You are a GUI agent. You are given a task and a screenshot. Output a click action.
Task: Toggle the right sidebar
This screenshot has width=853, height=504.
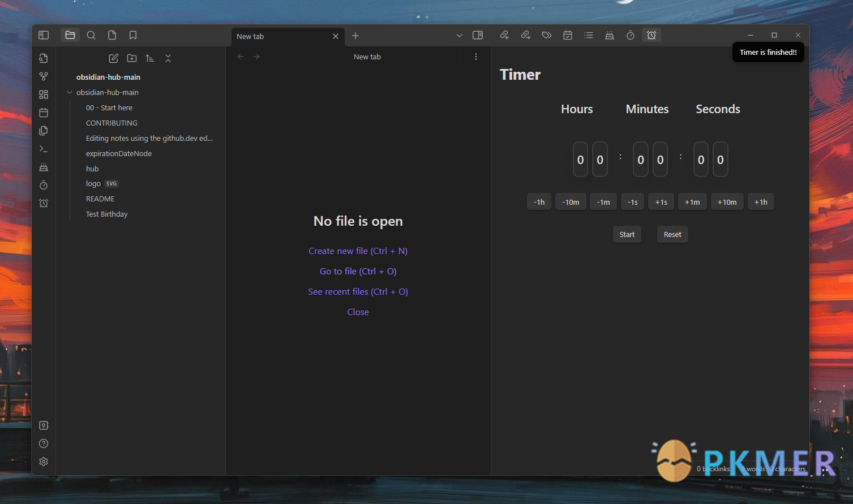(478, 35)
